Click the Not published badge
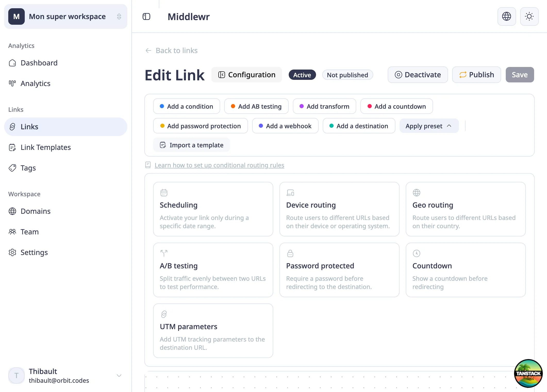The width and height of the screenshot is (547, 392). point(347,75)
